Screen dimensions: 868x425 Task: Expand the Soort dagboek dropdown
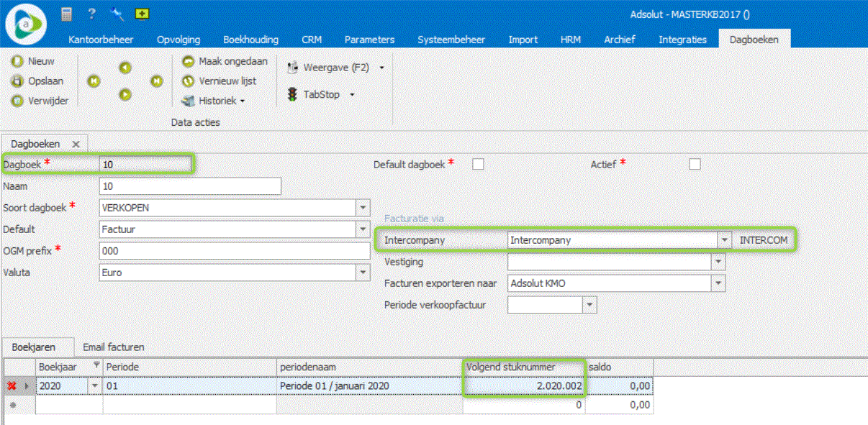tap(362, 209)
